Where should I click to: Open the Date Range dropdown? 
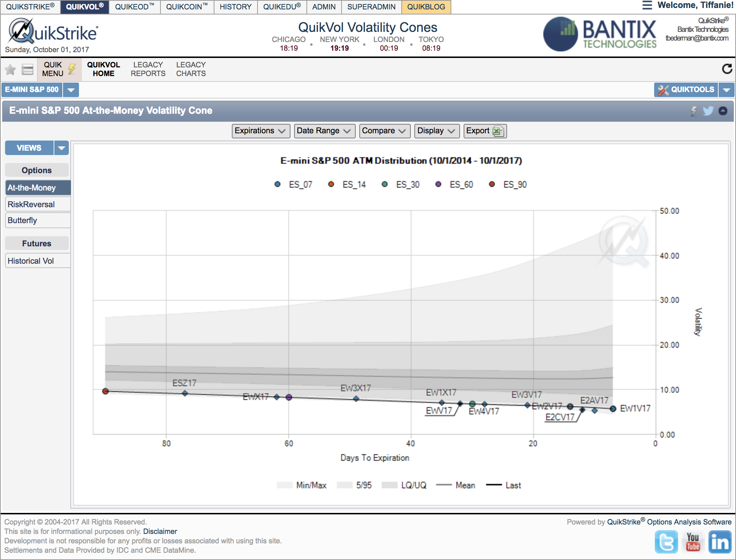pyautogui.click(x=325, y=131)
